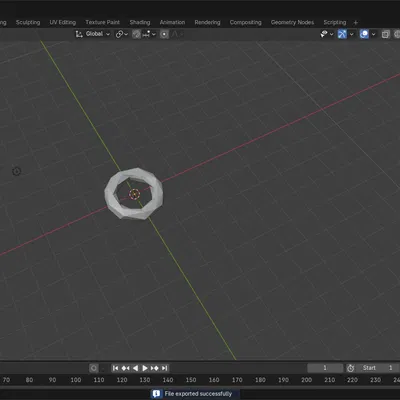Click the object visibility and selectability icon
Viewport: 400px width, 400px height.
[x=324, y=34]
